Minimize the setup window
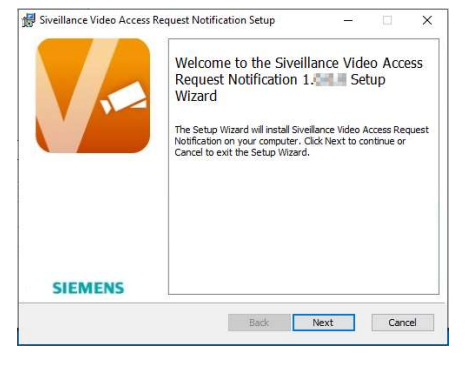This screenshot has width=469, height=368. point(348,20)
